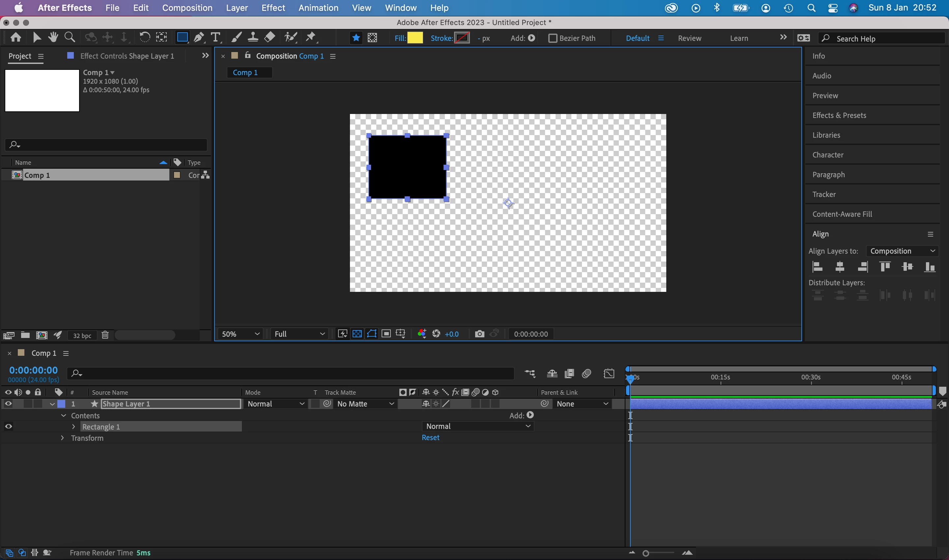949x560 pixels.
Task: Click Reset link for Transform
Action: click(430, 437)
